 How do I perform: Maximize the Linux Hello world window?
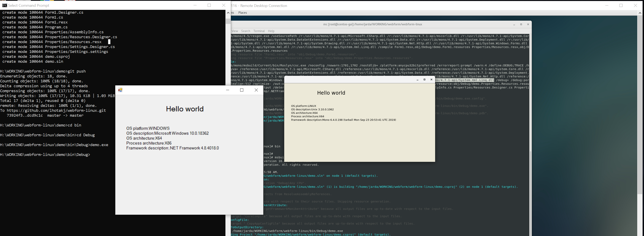coord(424,79)
